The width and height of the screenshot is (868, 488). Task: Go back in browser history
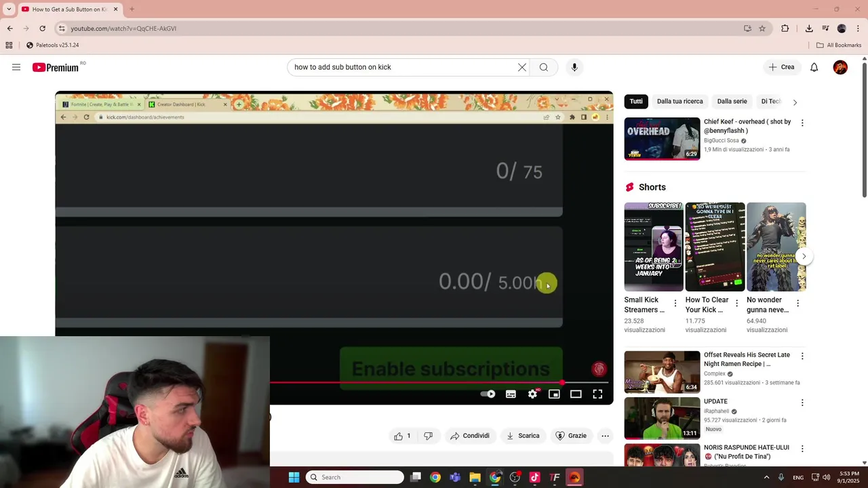coord(9,28)
